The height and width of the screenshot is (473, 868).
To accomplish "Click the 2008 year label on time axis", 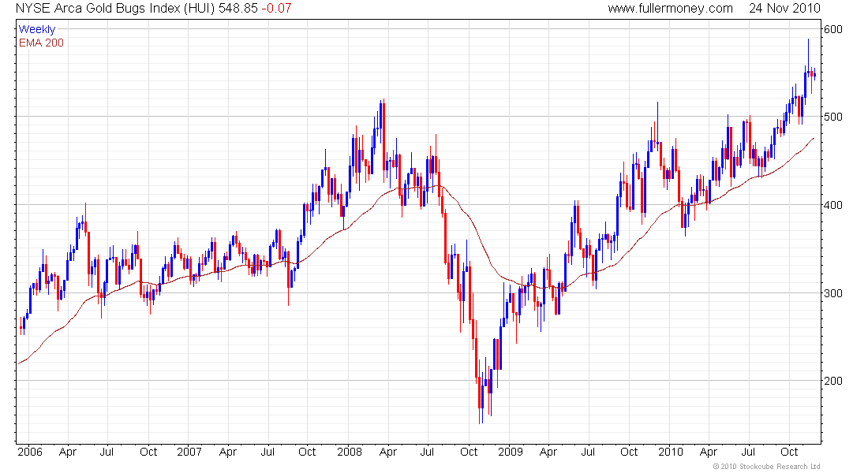I will [350, 452].
